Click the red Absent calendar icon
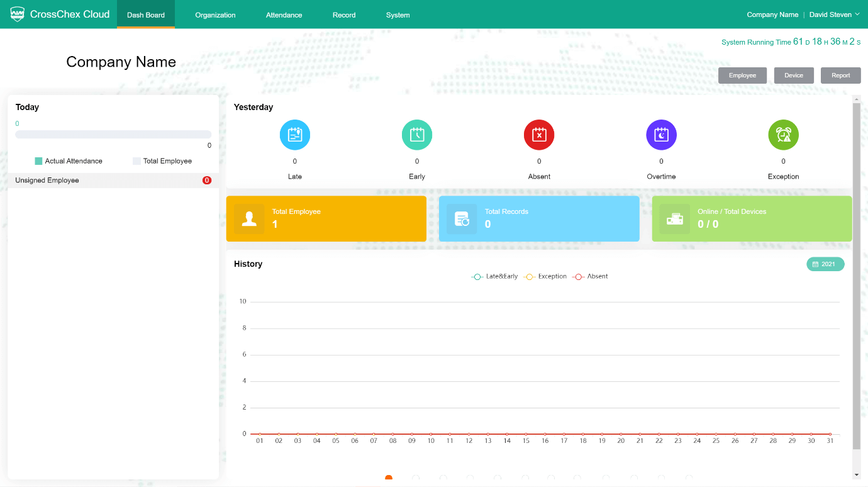Image resolution: width=868 pixels, height=487 pixels. click(539, 135)
